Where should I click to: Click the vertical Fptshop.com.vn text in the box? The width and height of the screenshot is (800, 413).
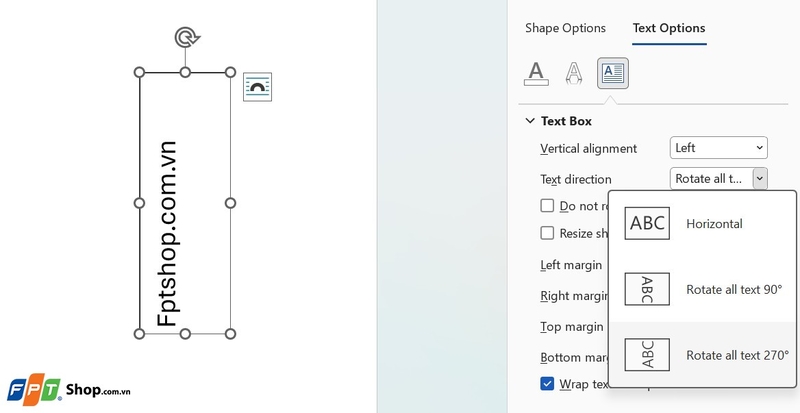167,234
